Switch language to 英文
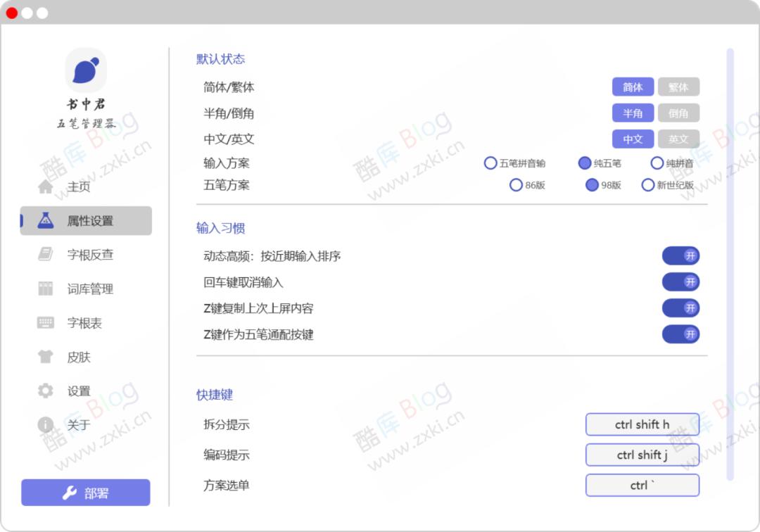The width and height of the screenshot is (760, 532). click(678, 139)
